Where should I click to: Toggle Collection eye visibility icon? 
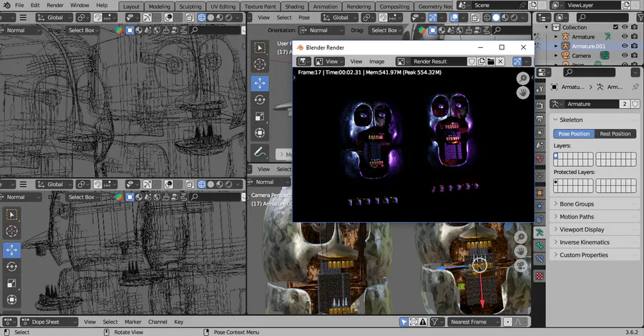(x=625, y=27)
